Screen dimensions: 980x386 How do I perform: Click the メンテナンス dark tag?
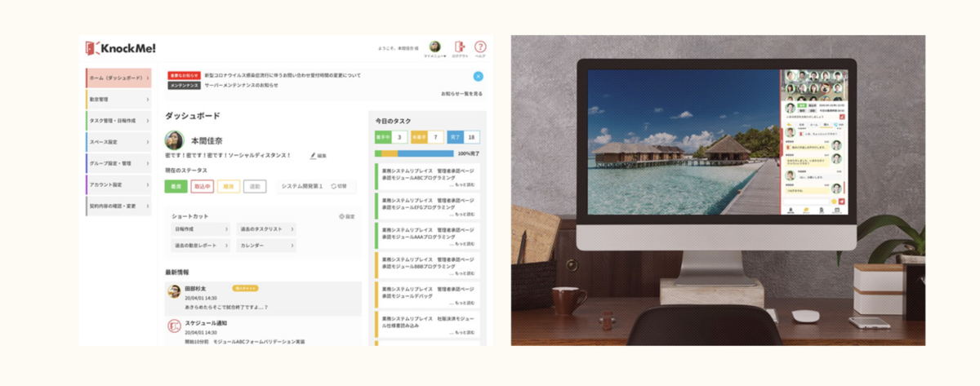(184, 85)
